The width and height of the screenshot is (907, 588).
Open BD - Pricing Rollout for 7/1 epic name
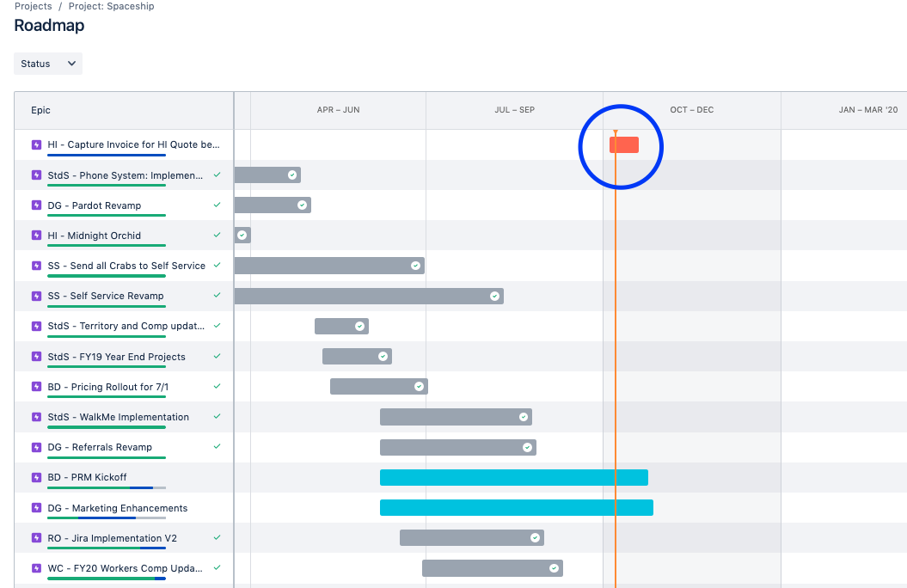click(107, 387)
